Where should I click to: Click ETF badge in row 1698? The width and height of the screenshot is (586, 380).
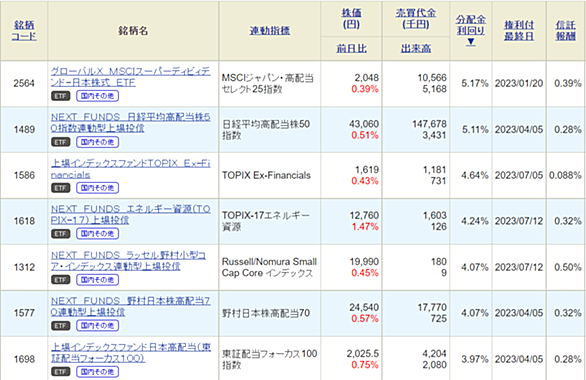point(61,372)
